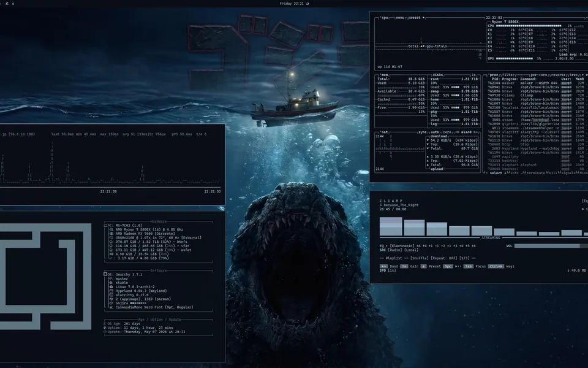The width and height of the screenshot is (588, 368).
Task: Click 'gpu-totals' graph selector in btop
Action: [x=437, y=46]
